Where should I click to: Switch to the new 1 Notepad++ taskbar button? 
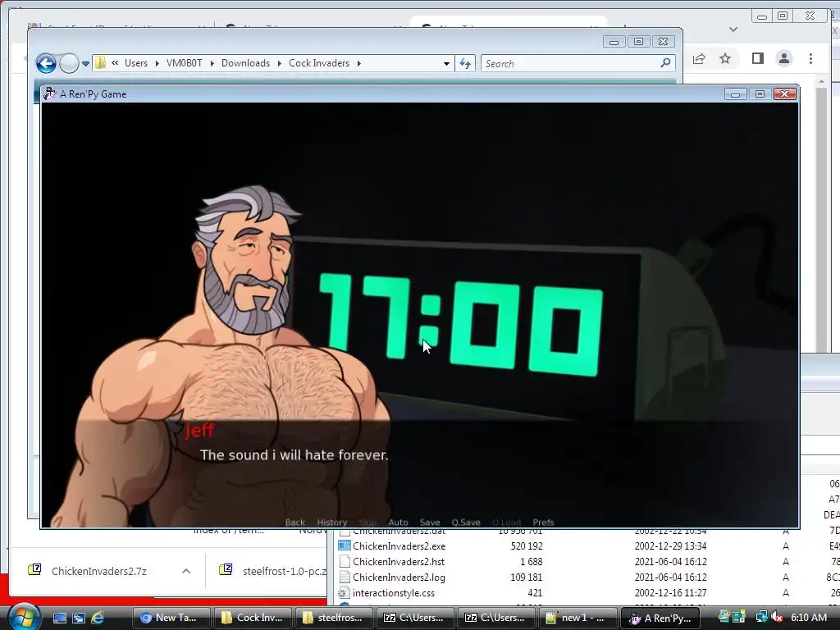point(577,618)
